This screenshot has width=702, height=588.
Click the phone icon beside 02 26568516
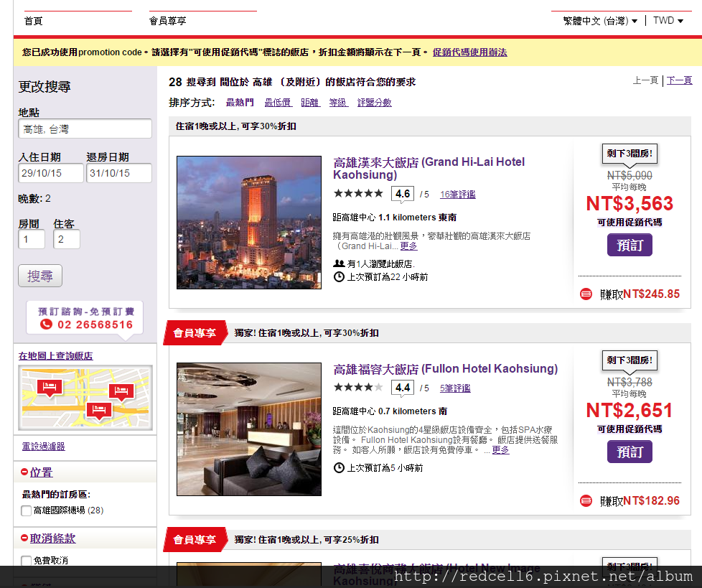coord(46,325)
